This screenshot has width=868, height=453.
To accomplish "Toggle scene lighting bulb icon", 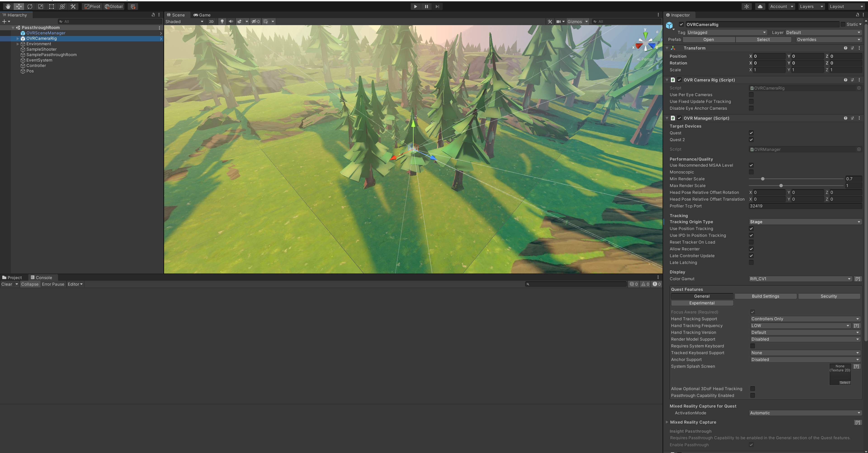I will (222, 21).
